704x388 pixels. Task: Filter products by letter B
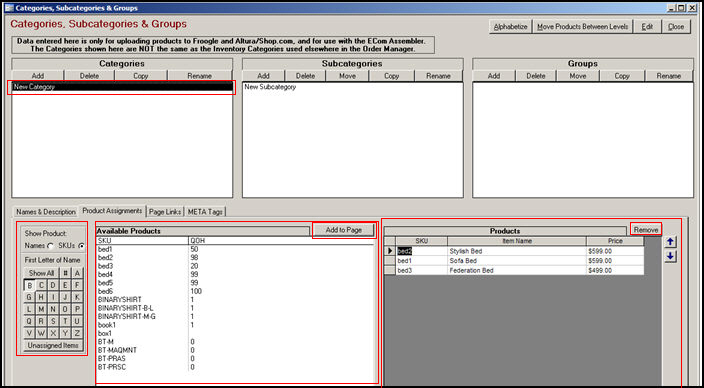(x=29, y=285)
